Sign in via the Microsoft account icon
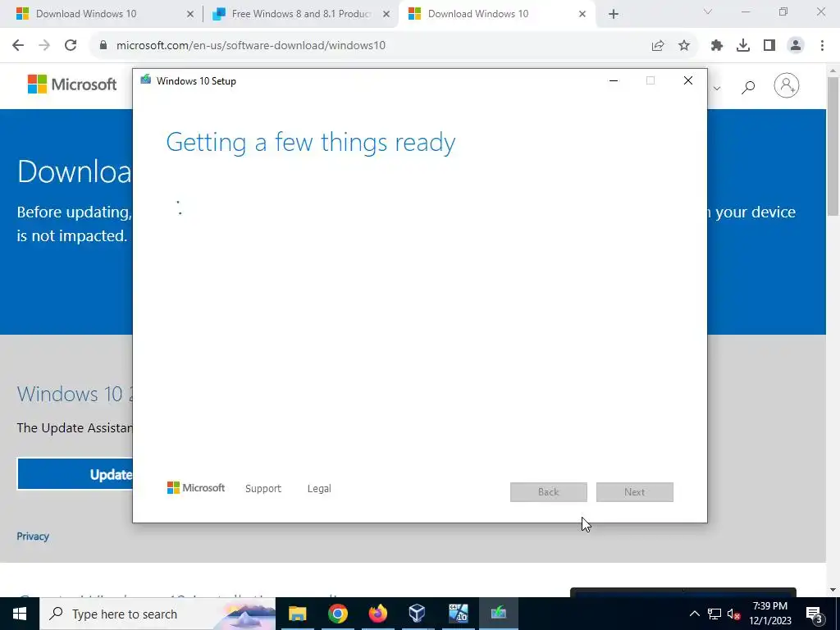Image resolution: width=840 pixels, height=630 pixels. (x=787, y=85)
